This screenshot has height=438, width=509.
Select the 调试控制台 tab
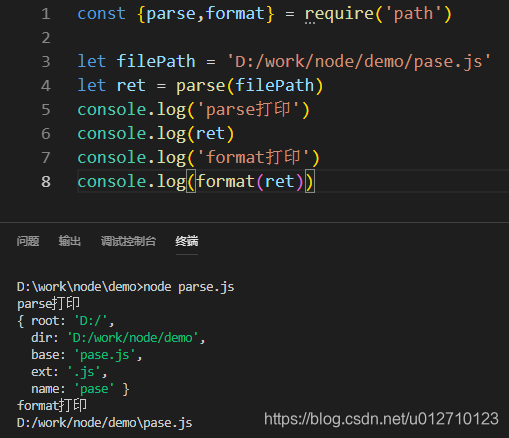pyautogui.click(x=128, y=241)
